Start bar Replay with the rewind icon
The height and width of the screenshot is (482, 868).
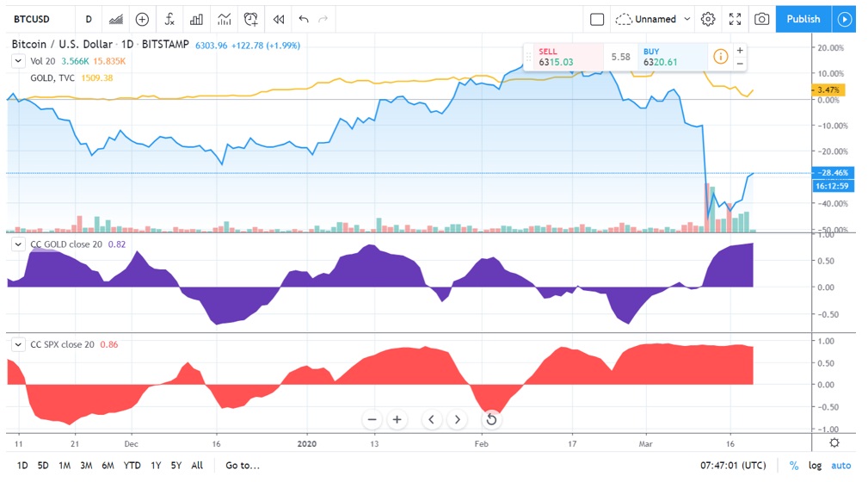(278, 19)
